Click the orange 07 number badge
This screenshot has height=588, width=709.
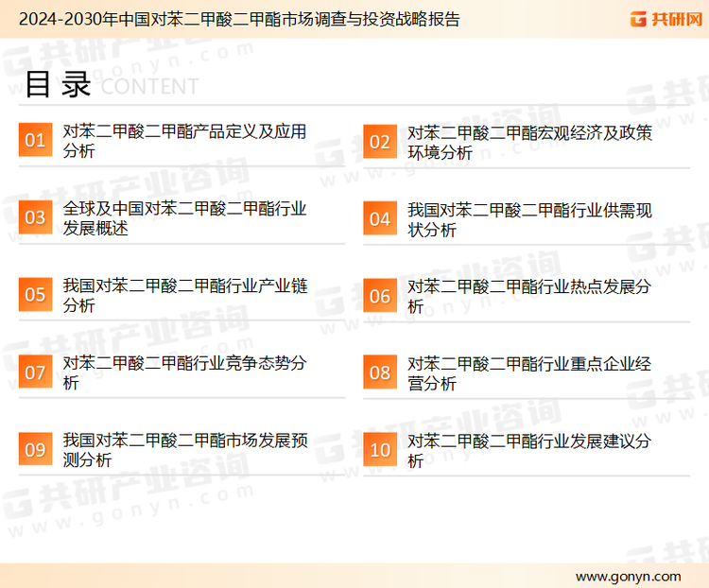(x=35, y=372)
